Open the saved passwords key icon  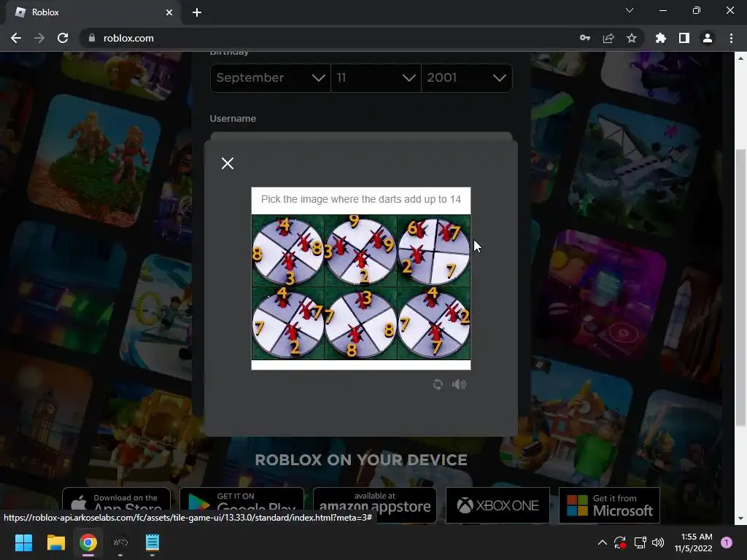585,38
